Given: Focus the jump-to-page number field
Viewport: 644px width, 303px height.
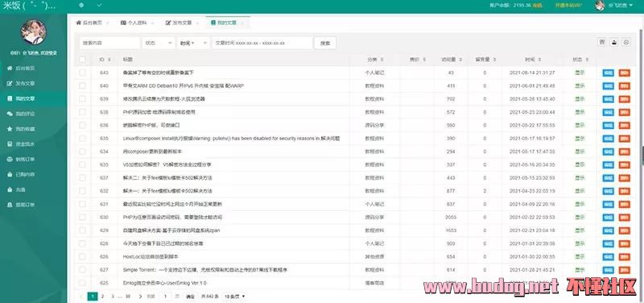Looking at the screenshot, I should [165, 296].
